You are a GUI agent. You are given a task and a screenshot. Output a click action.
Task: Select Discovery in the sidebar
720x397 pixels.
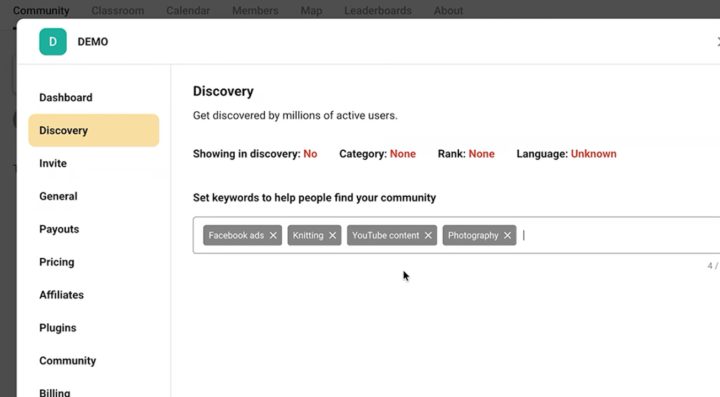click(x=94, y=130)
